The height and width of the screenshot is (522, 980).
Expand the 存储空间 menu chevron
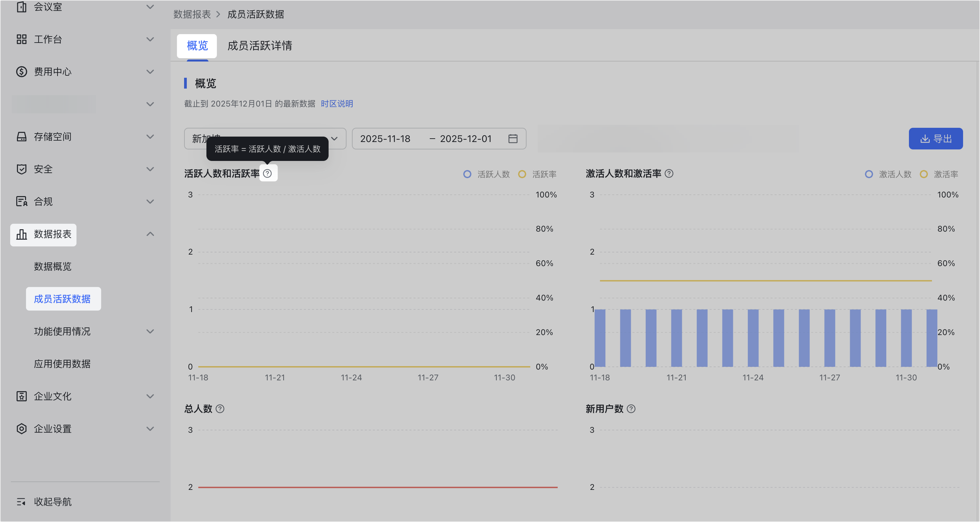(x=150, y=137)
